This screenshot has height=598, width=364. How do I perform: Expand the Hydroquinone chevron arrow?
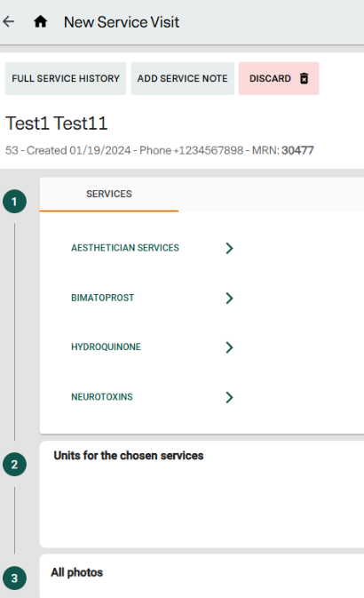(229, 347)
